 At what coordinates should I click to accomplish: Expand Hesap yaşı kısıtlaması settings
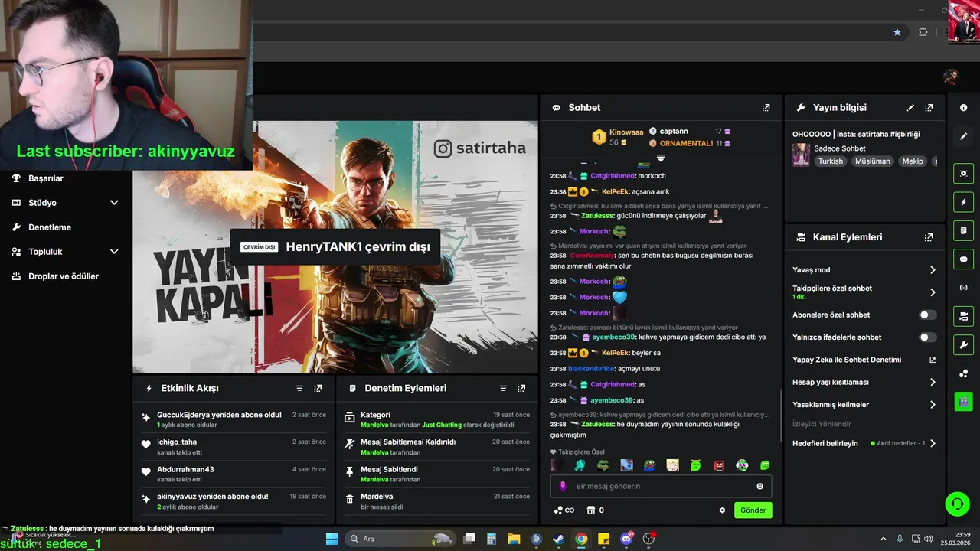tap(933, 382)
